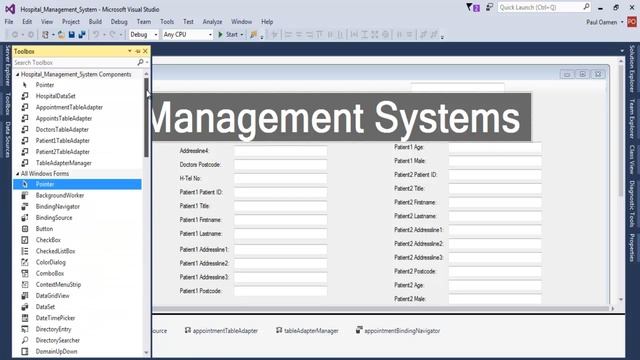Image resolution: width=640 pixels, height=360 pixels.
Task: Pick the ColorDialog control
Action: [x=50, y=262]
